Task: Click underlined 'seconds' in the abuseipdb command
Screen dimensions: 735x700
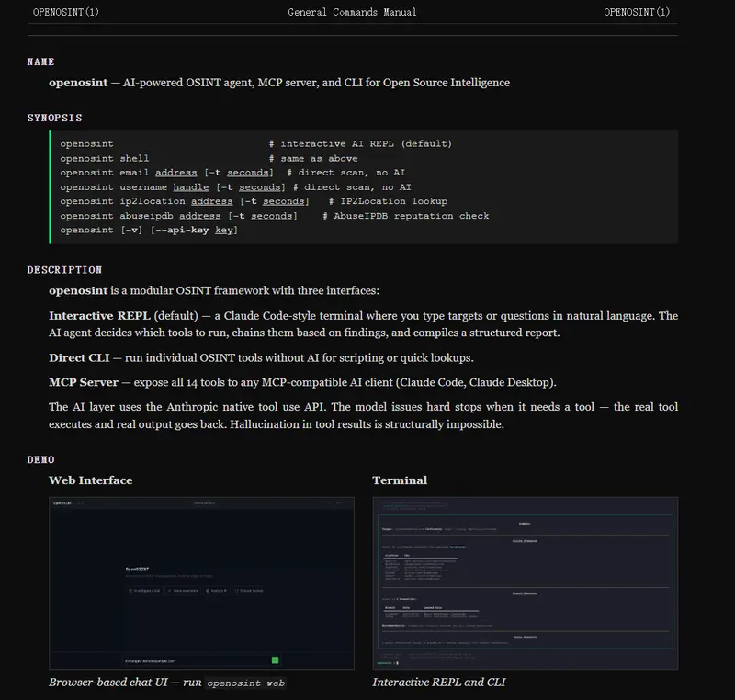Action: click(x=271, y=216)
